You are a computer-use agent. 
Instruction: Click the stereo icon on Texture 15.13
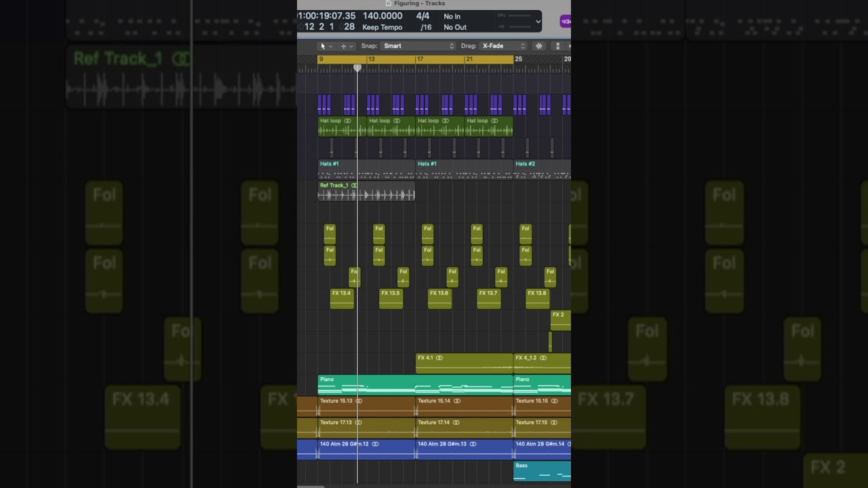point(359,401)
